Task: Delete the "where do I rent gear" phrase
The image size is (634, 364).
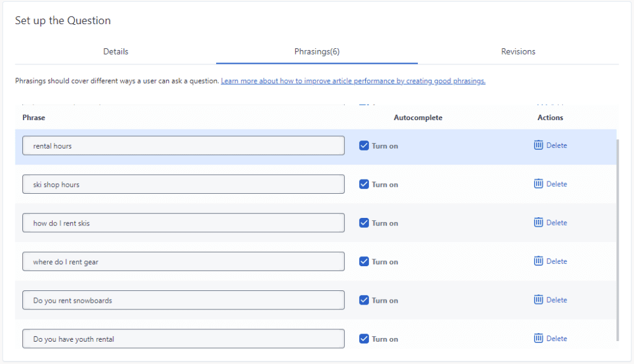Action: pyautogui.click(x=550, y=261)
